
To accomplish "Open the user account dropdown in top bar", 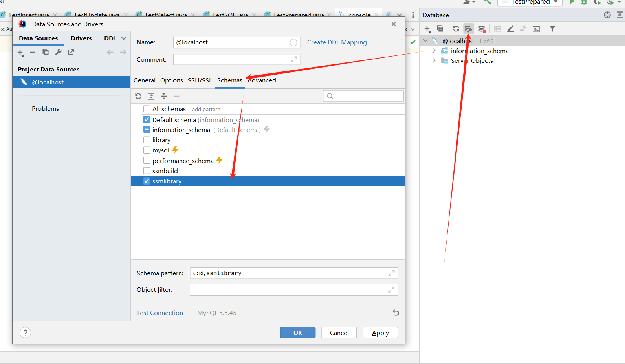I will click(x=469, y=2).
